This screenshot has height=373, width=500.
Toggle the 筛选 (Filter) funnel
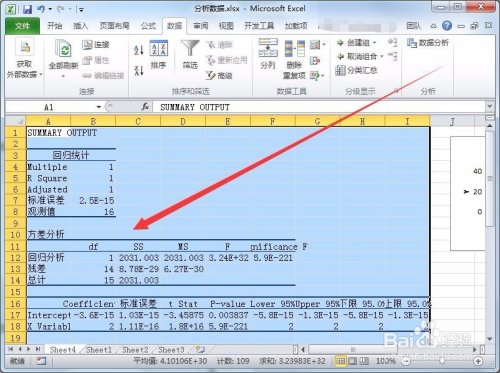point(190,49)
